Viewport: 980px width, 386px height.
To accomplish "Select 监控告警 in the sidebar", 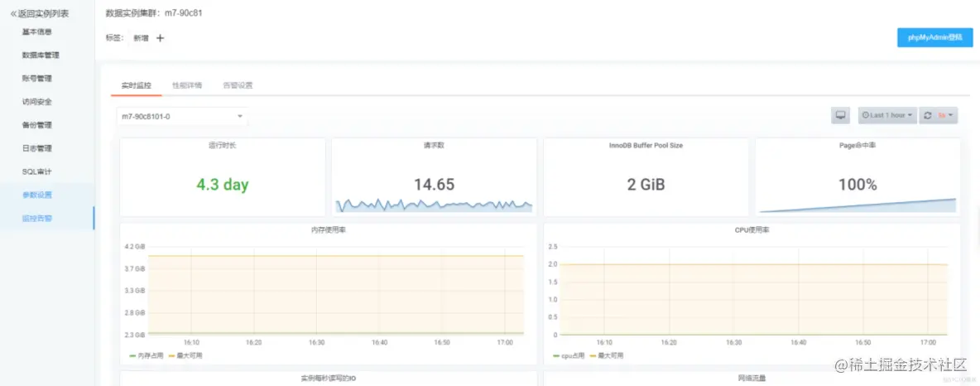I will coord(37,219).
